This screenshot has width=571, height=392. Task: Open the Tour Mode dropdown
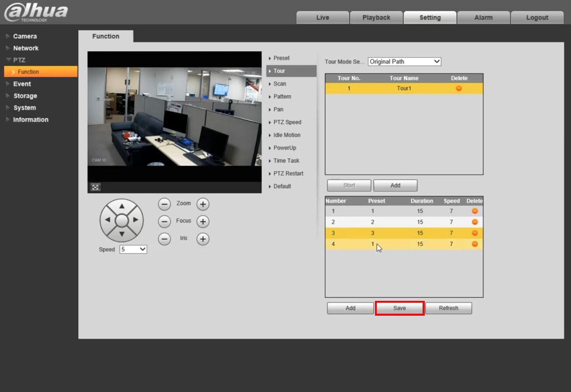coord(405,61)
